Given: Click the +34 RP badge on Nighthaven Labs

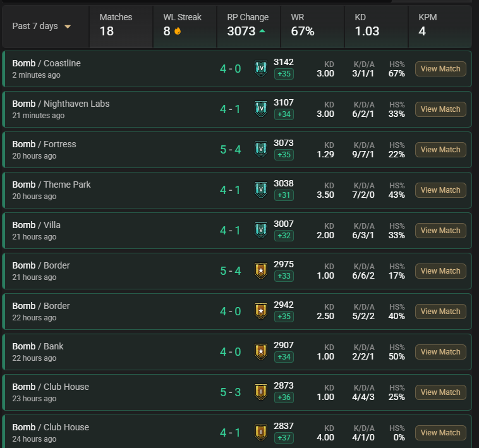Looking at the screenshot, I should pyautogui.click(x=284, y=114).
